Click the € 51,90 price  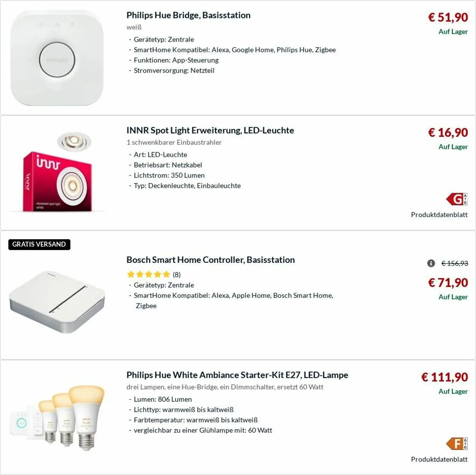(448, 17)
